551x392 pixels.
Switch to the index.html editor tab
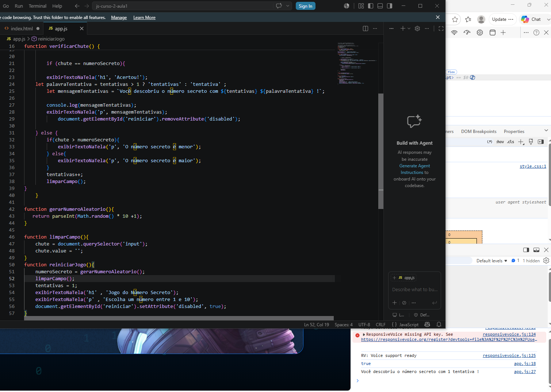point(22,28)
